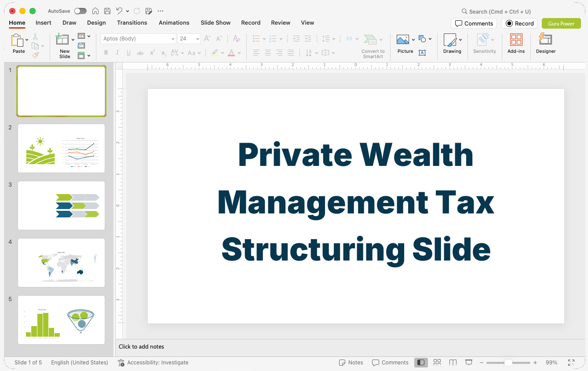The width and height of the screenshot is (588, 371).
Task: Open the Design tab
Action: click(x=96, y=22)
